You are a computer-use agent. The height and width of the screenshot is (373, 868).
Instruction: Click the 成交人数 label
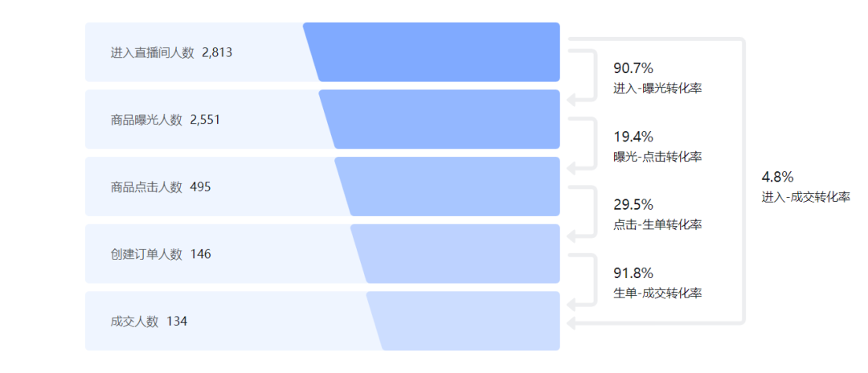coord(134,322)
